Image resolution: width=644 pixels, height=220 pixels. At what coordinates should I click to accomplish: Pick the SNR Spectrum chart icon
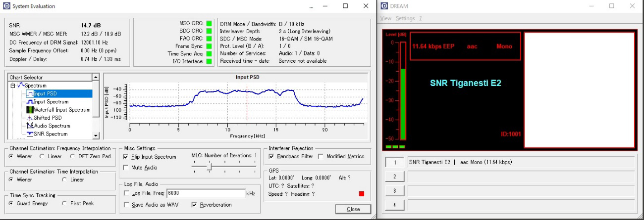point(30,134)
